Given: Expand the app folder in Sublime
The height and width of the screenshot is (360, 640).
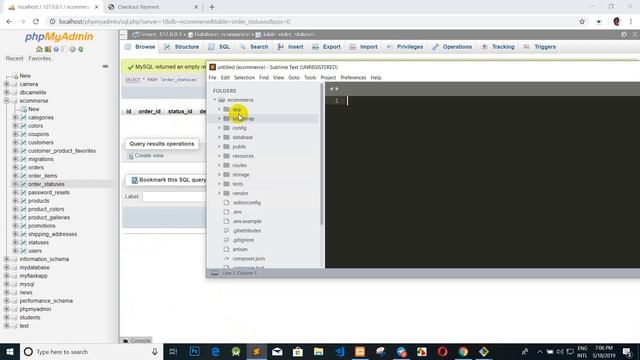Looking at the screenshot, I should click(x=219, y=109).
